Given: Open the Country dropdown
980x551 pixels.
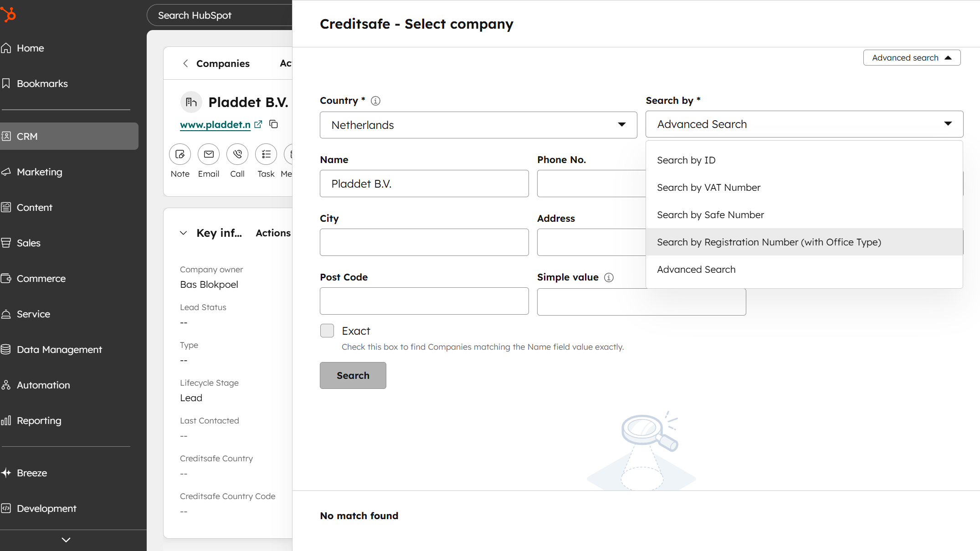Looking at the screenshot, I should click(x=477, y=125).
